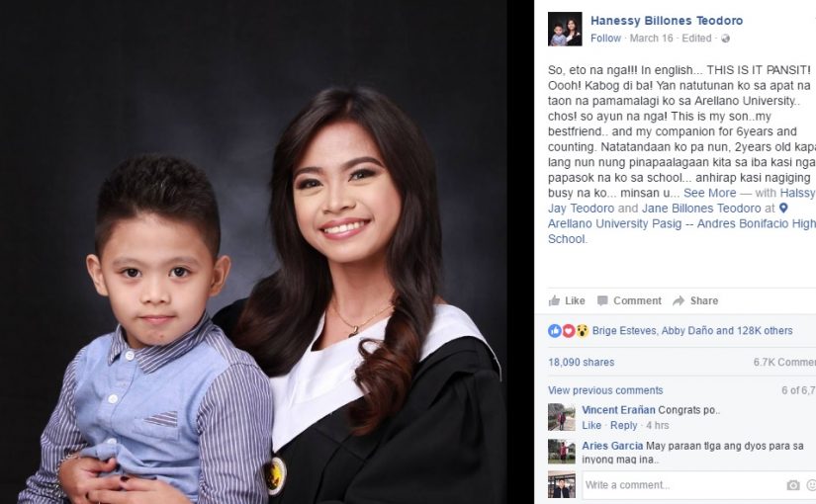Like Vincent Erañan's comment
Screen dimensions: 816x504
click(591, 425)
